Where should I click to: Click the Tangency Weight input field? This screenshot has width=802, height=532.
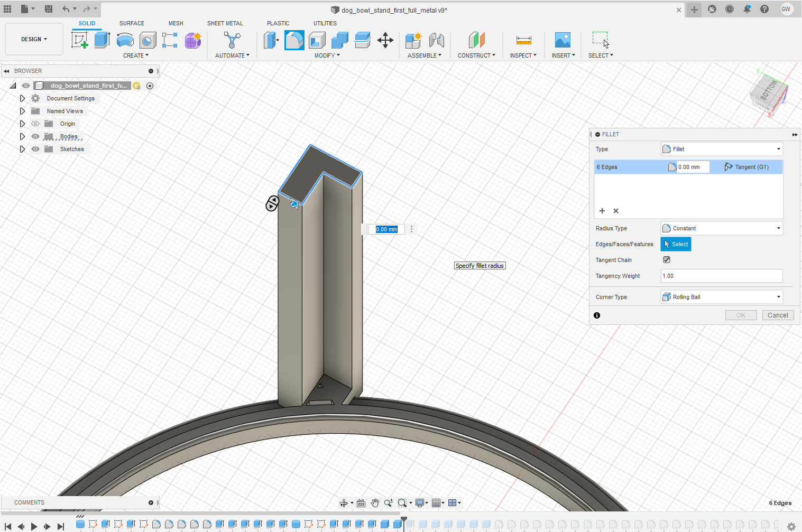pos(721,276)
